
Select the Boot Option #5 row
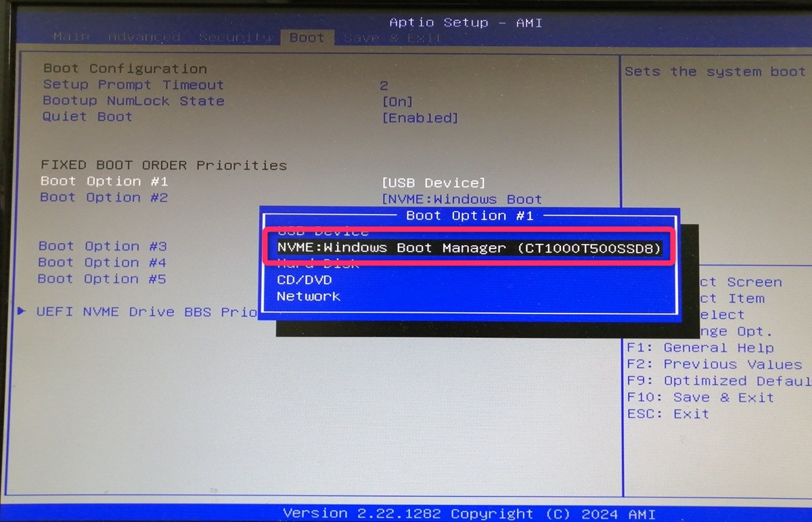tap(102, 279)
